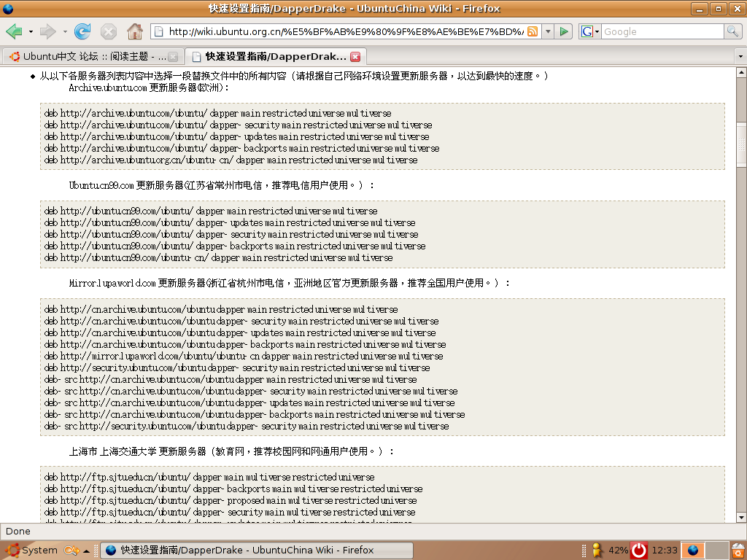Go to the Home page

tap(135, 31)
